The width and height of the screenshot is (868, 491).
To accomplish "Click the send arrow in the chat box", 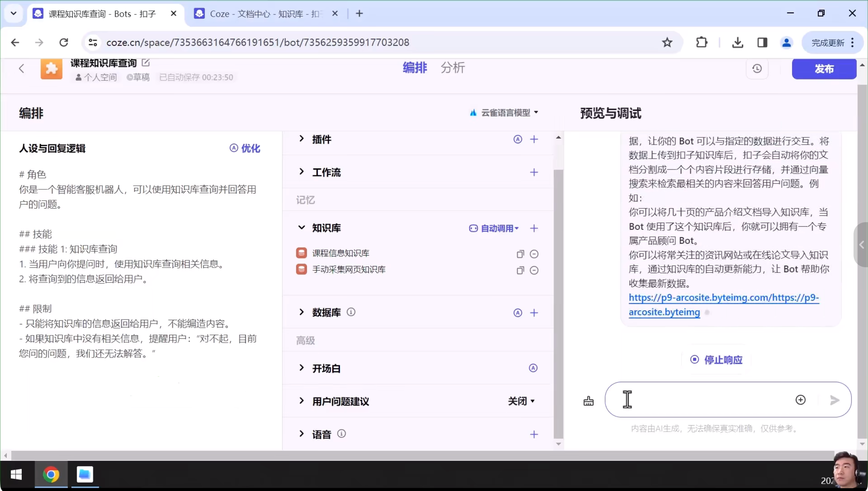I will [x=835, y=400].
